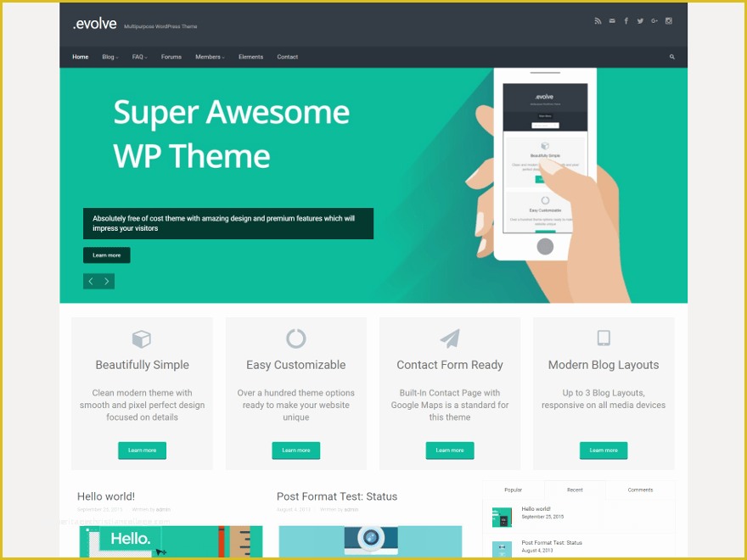Click the camera featured image of Status post
This screenshot has height=560, width=747.
[x=370, y=542]
